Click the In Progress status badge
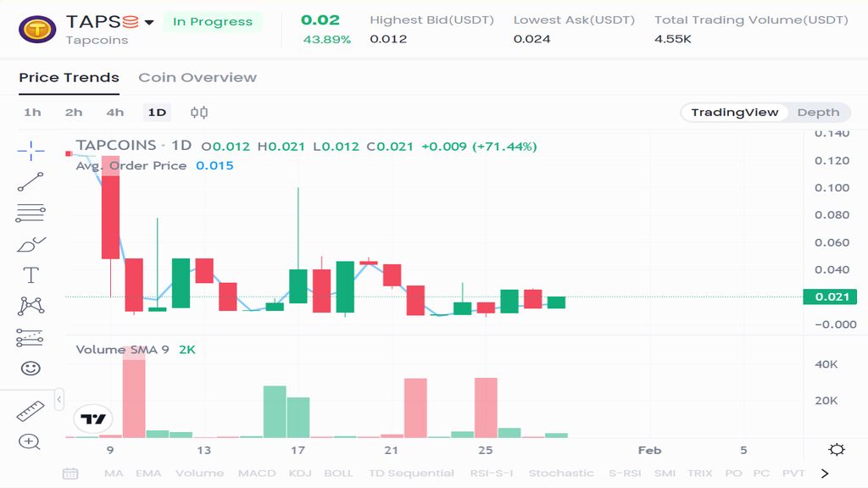 tap(213, 21)
